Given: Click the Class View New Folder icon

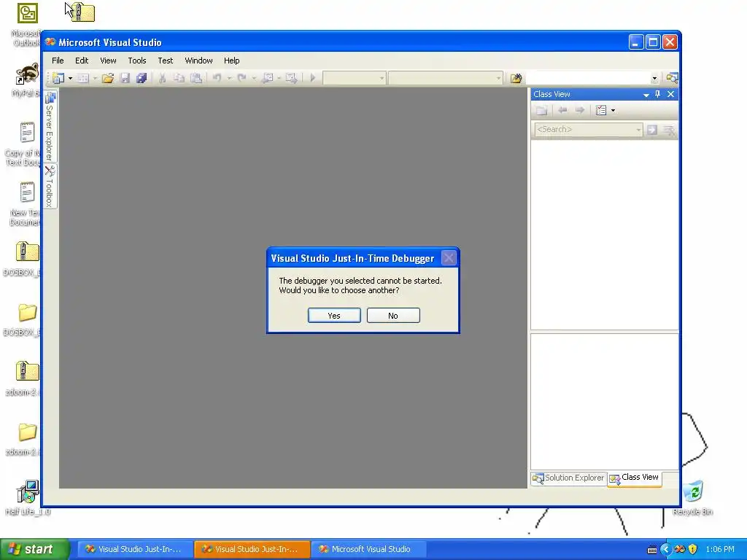Looking at the screenshot, I should [x=542, y=111].
